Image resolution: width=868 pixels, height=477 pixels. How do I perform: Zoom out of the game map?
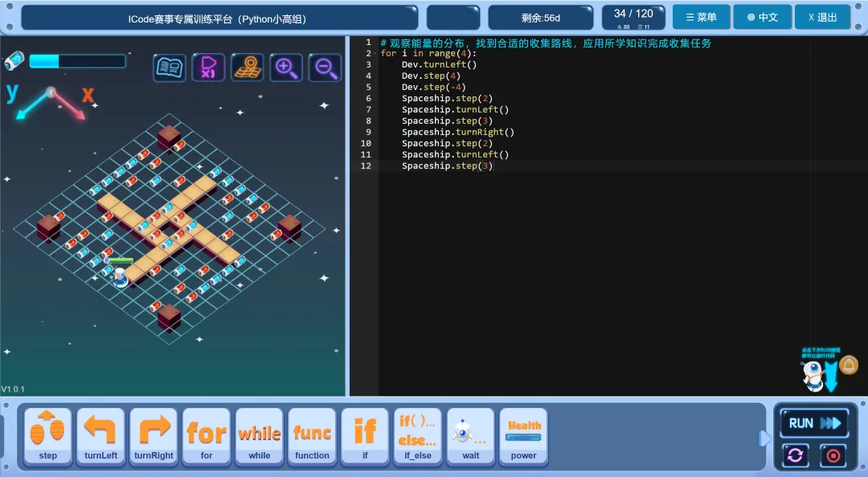pyautogui.click(x=325, y=67)
